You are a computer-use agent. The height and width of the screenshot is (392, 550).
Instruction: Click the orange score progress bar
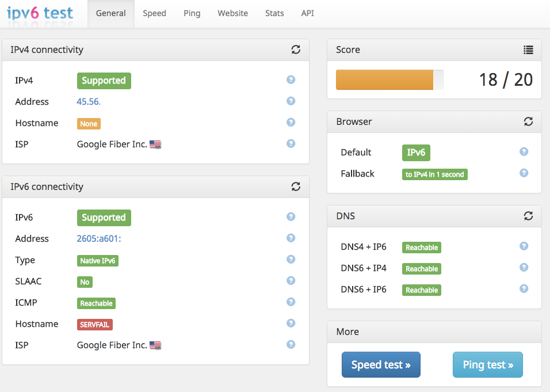[384, 80]
